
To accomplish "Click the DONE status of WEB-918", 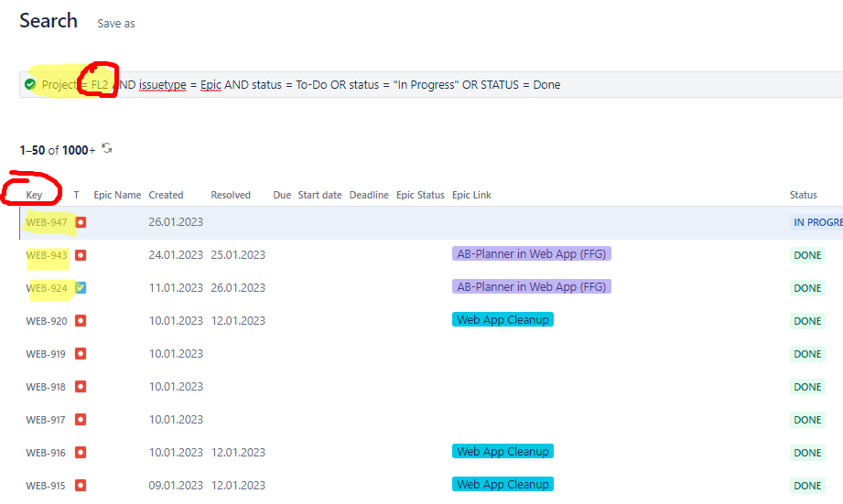I will tap(807, 387).
